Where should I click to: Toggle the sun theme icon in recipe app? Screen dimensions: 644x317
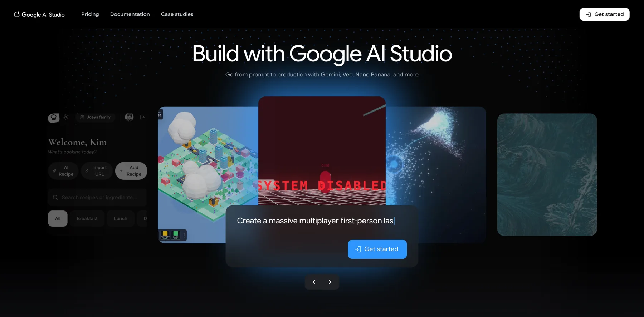tap(66, 117)
